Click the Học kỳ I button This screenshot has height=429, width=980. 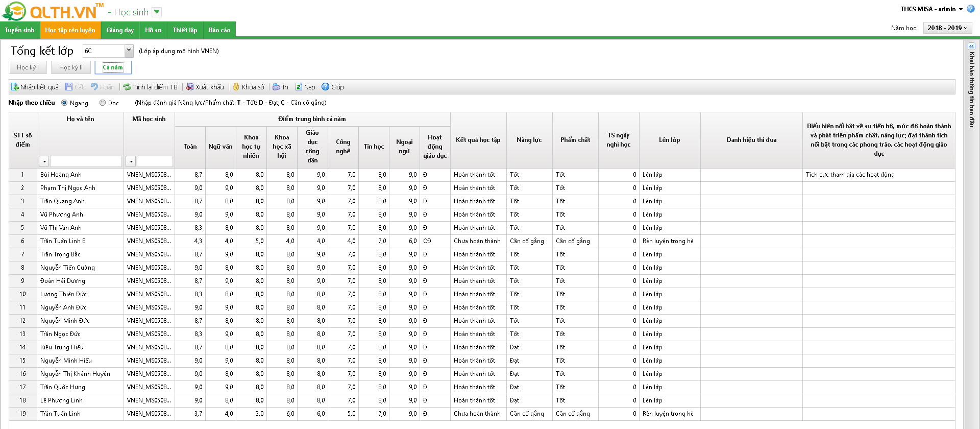28,67
